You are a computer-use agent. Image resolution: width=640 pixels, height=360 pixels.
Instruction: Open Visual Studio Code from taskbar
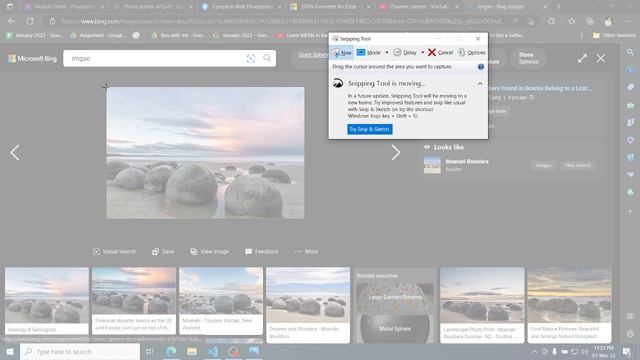click(213, 351)
